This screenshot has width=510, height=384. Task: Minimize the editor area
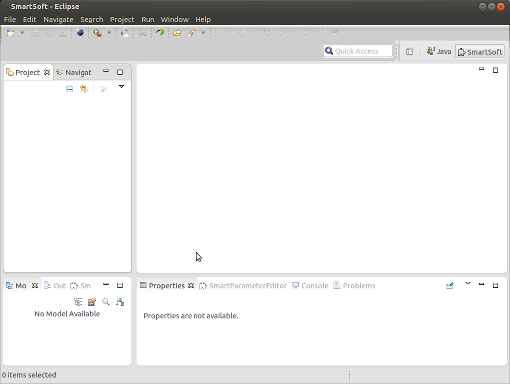pos(481,69)
